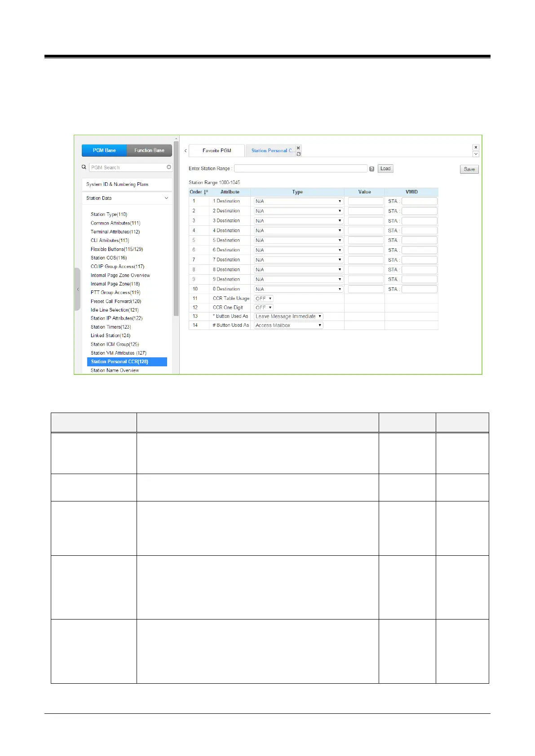Screen dimensions: 535x756
Task: Click 7 Destination Value field
Action: [x=366, y=260]
